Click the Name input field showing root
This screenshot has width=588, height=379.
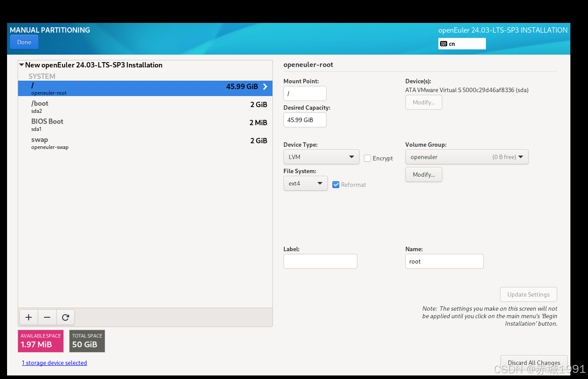pyautogui.click(x=444, y=261)
